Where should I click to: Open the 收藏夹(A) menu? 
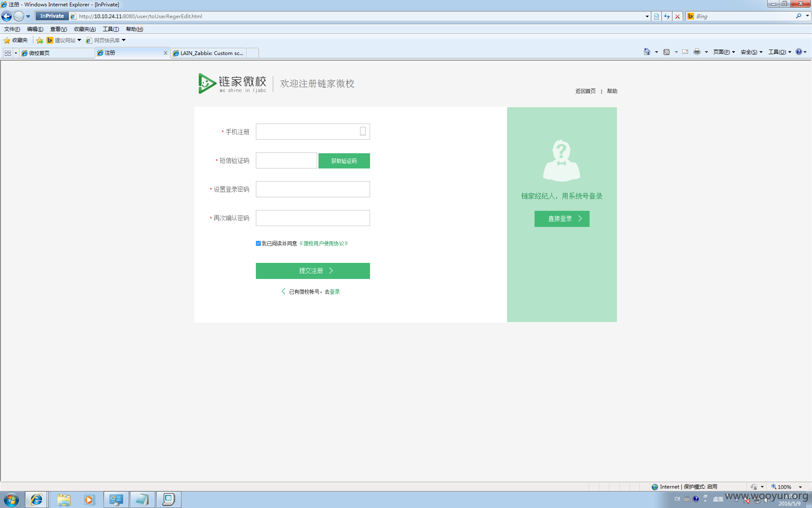tap(85, 29)
